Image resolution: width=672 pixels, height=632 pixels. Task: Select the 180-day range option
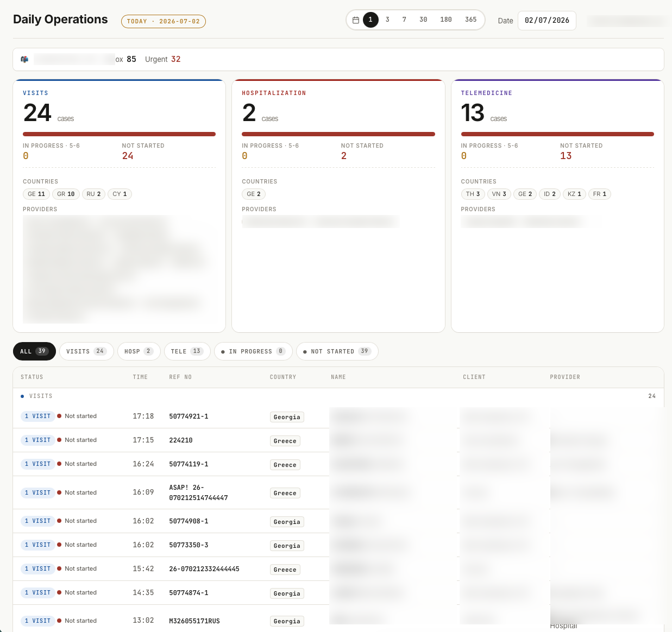click(446, 20)
